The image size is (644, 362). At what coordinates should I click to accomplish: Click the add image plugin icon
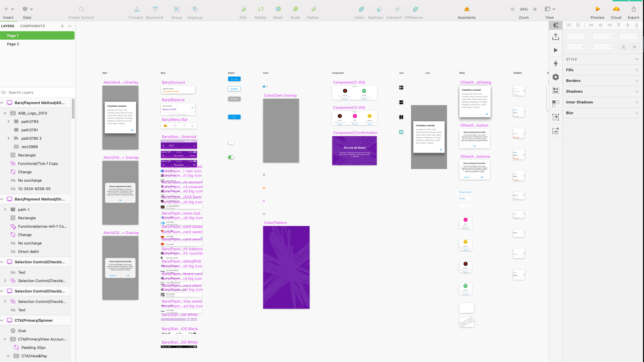point(556,131)
